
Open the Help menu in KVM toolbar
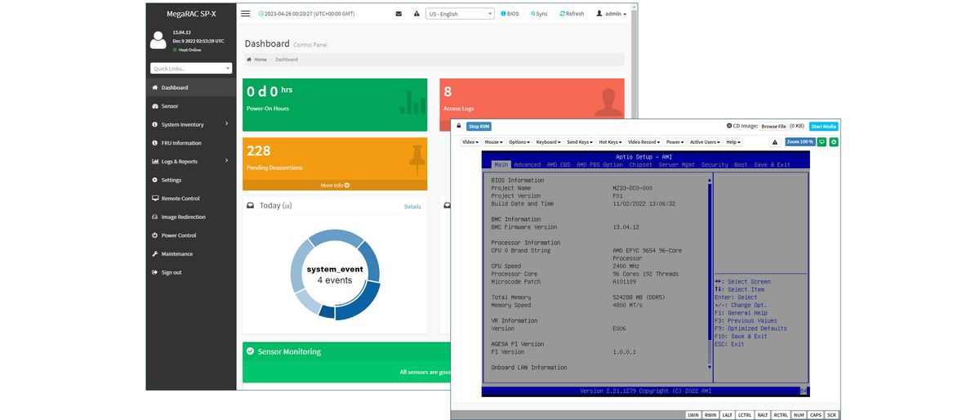tap(733, 142)
